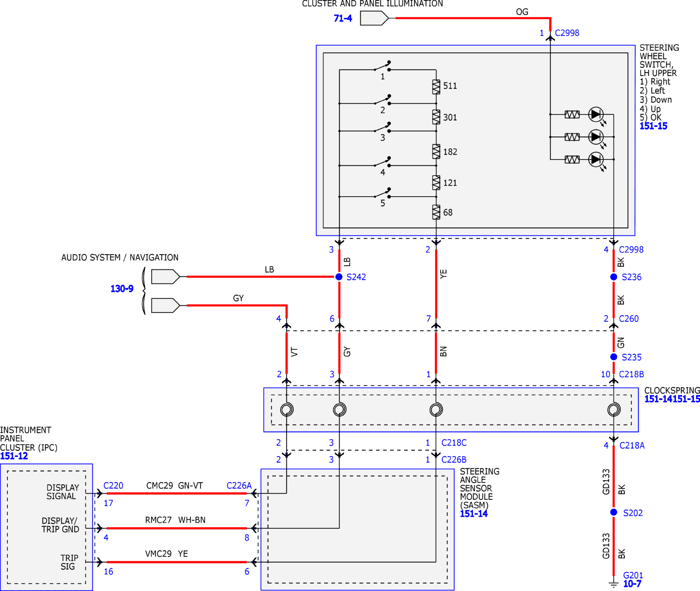700x591 pixels.
Task: Click the off-page connector symbol on the GY wire from 130-9
Action: (166, 305)
